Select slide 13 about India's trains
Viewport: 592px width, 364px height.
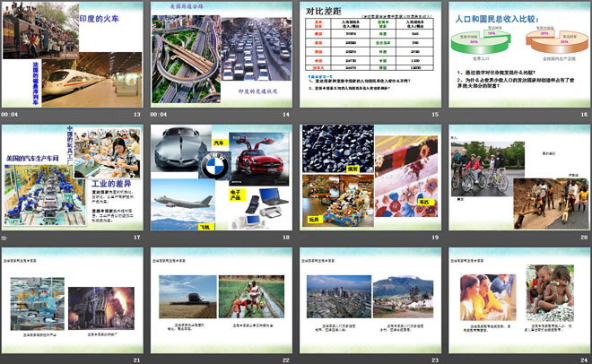pos(73,55)
